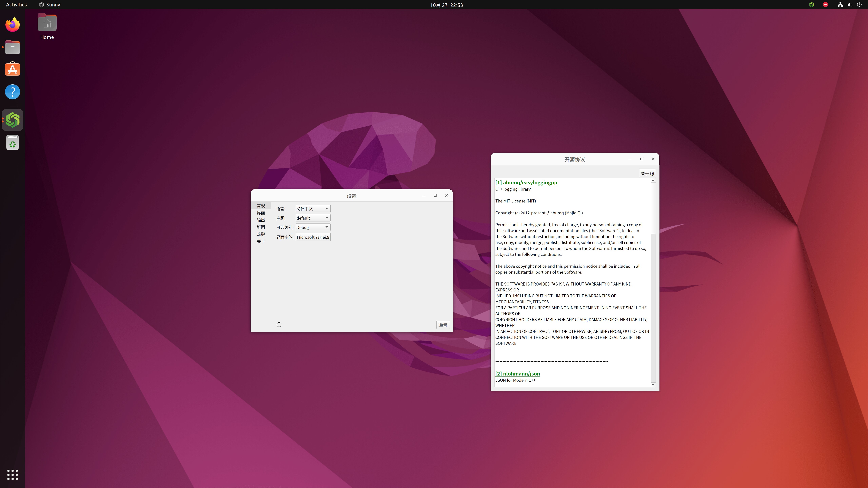The image size is (868, 488).
Task: Open the 语言 dropdown showing 简体中文
Action: [313, 208]
